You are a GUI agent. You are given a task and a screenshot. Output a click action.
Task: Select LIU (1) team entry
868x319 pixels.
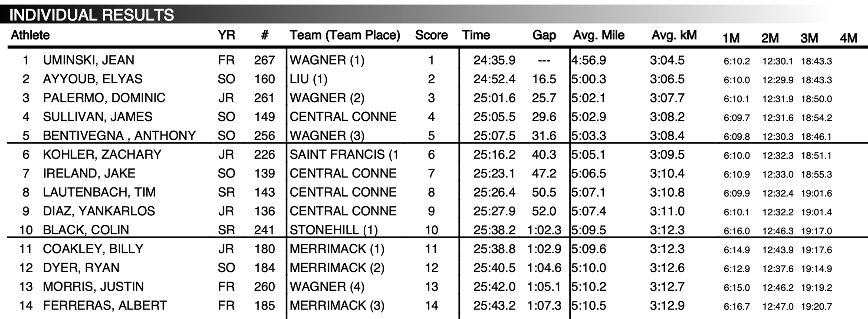(x=309, y=79)
